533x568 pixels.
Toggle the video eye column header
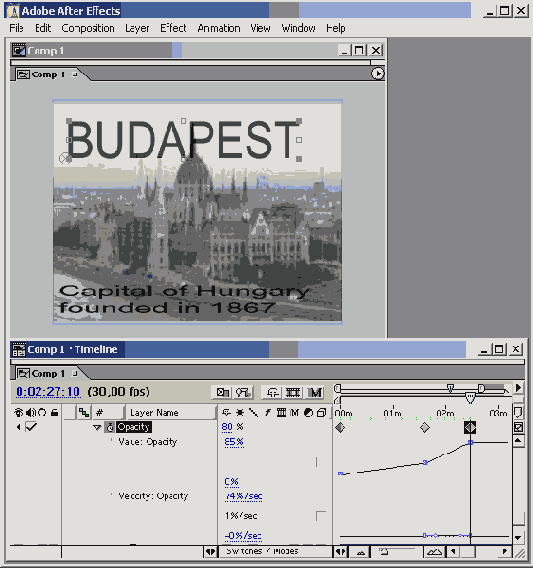[x=18, y=413]
